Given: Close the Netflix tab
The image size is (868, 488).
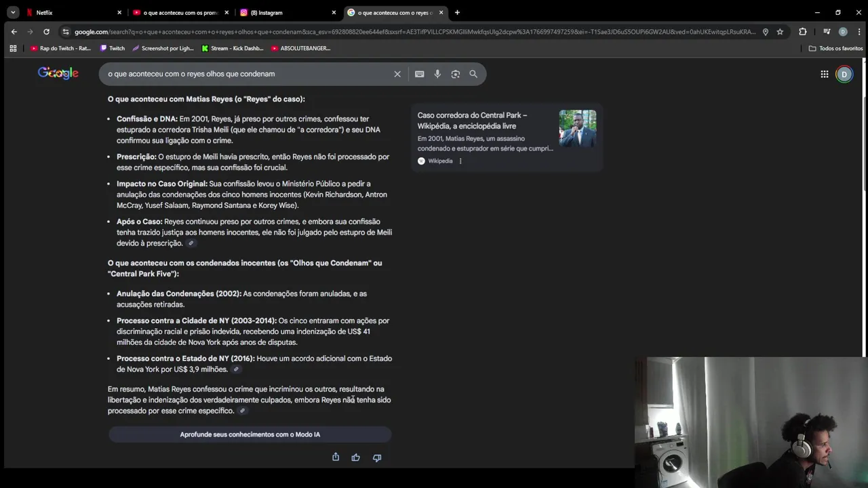Looking at the screenshot, I should point(119,12).
